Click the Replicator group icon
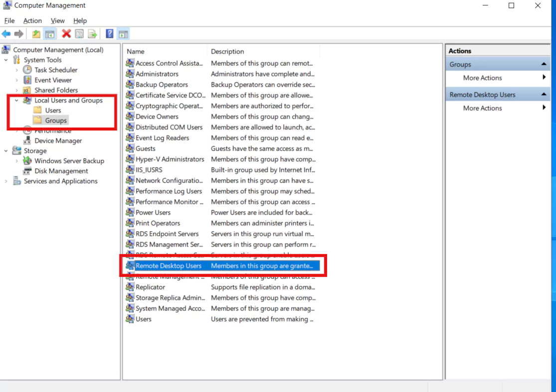 coord(130,287)
